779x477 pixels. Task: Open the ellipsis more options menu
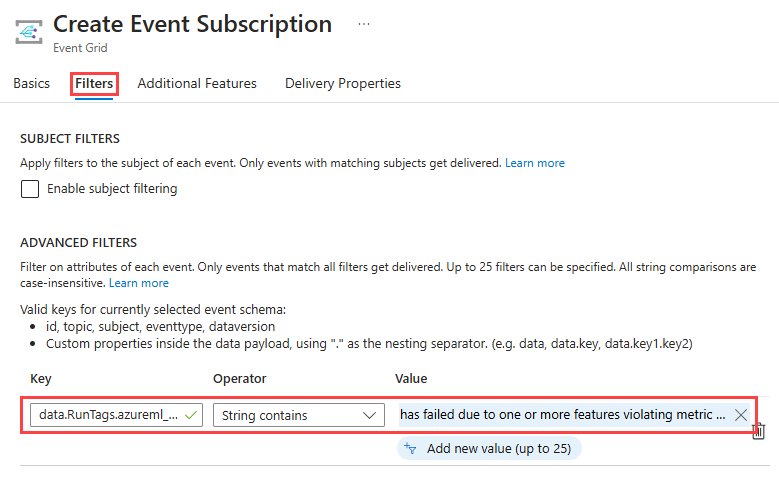(x=364, y=24)
